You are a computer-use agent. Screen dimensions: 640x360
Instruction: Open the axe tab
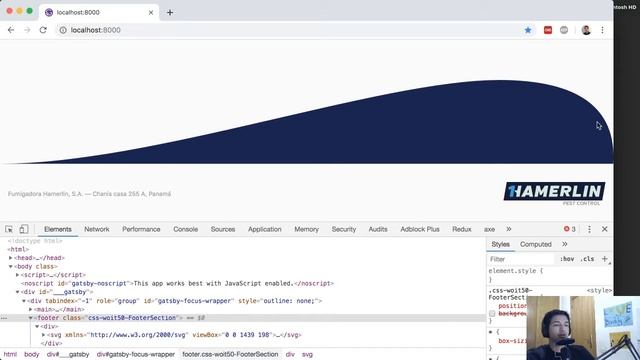489,229
